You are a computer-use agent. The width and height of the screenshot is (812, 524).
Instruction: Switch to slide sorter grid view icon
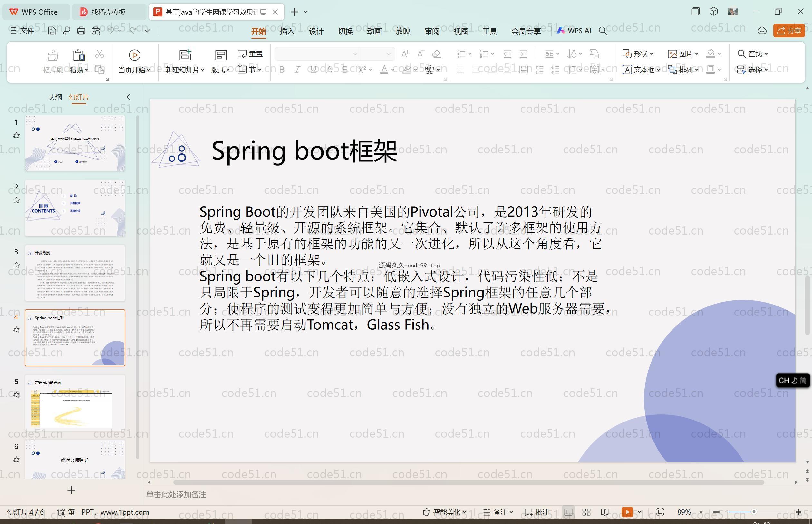pyautogui.click(x=586, y=512)
